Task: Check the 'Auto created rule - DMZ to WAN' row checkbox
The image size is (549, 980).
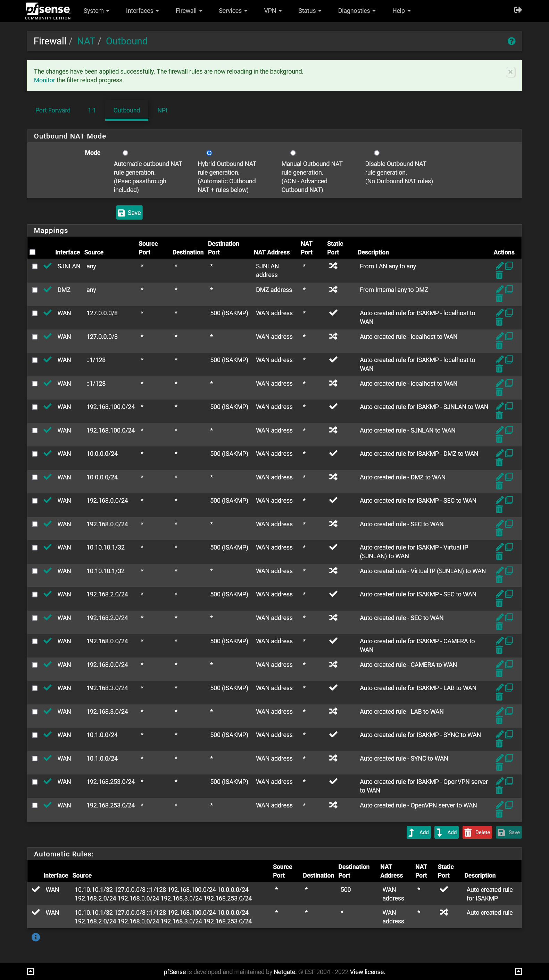Action: pyautogui.click(x=35, y=477)
